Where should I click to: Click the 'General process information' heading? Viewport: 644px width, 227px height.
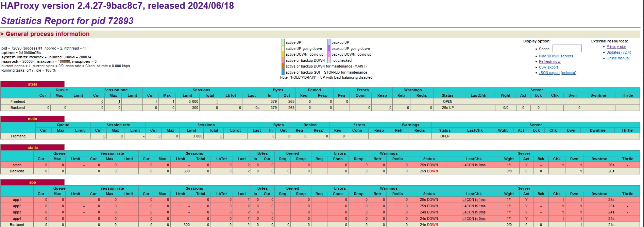point(48,34)
